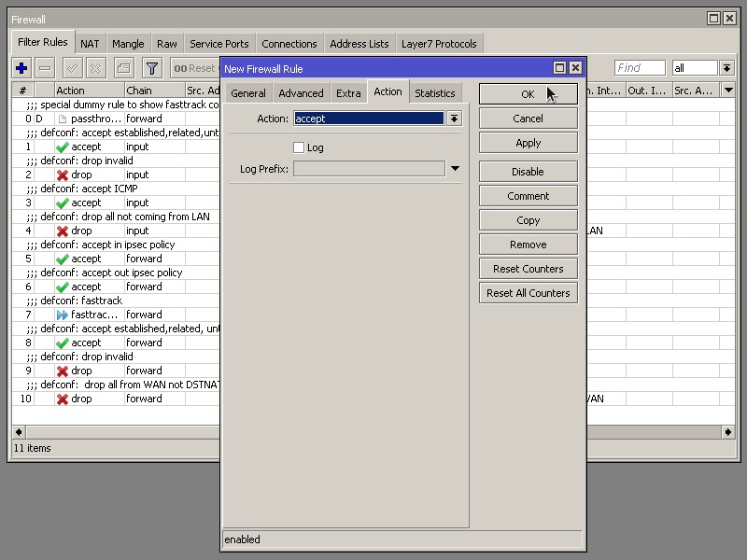The image size is (747, 560).
Task: Open the column chooser dropdown arrow
Action: point(728,90)
